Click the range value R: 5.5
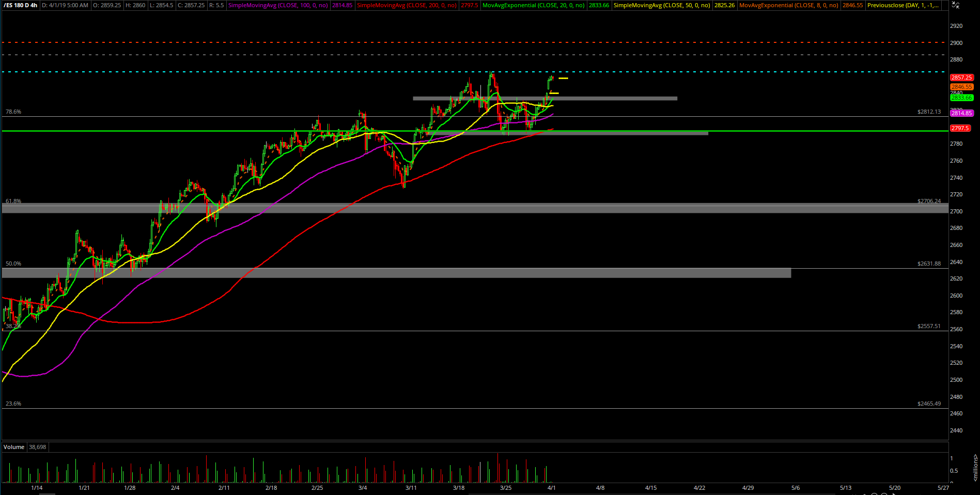 point(216,5)
